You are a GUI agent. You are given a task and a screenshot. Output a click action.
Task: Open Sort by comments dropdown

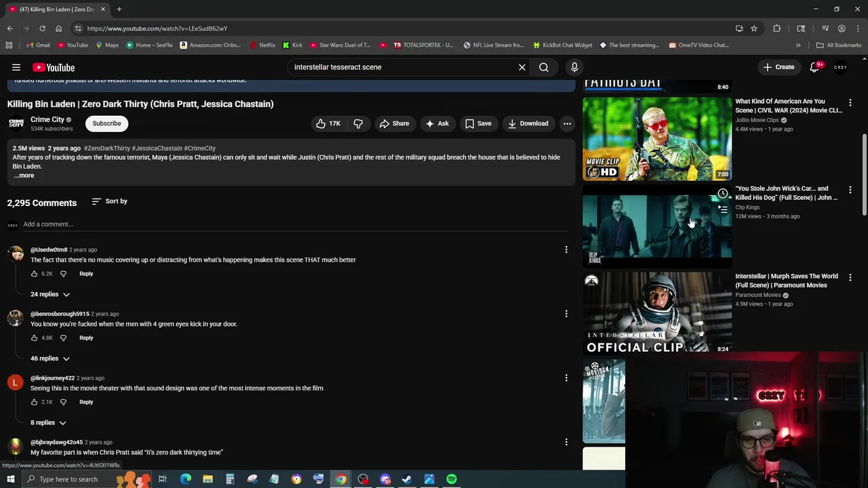[109, 201]
